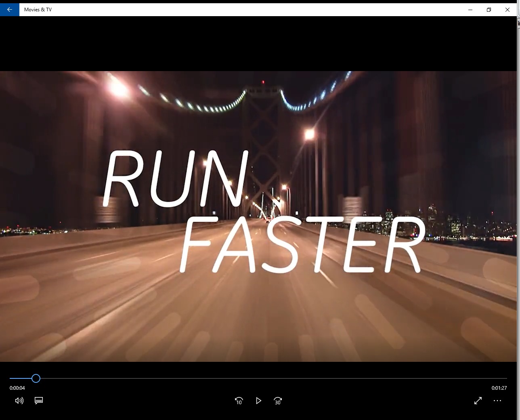Click the black letterbox bar above the video
This screenshot has height=420, width=520.
[x=258, y=44]
